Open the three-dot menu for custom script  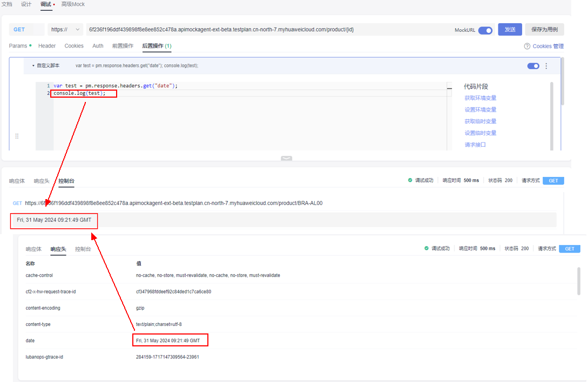click(x=546, y=66)
